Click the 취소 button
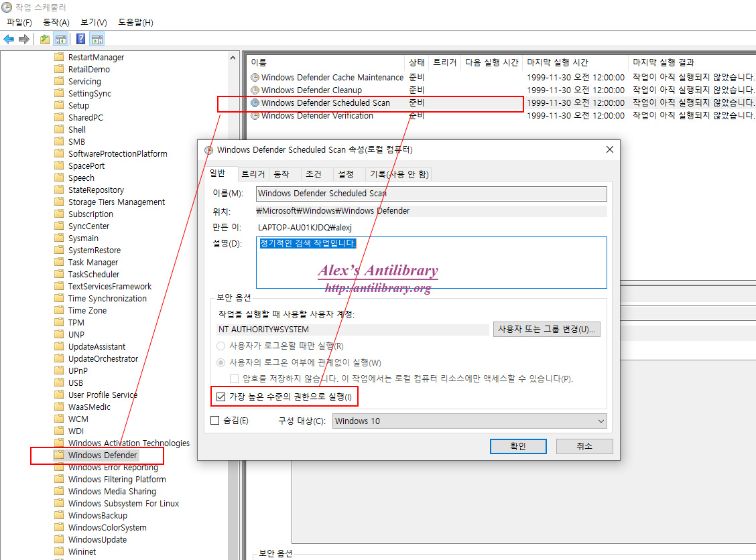756x560 pixels. pos(584,446)
